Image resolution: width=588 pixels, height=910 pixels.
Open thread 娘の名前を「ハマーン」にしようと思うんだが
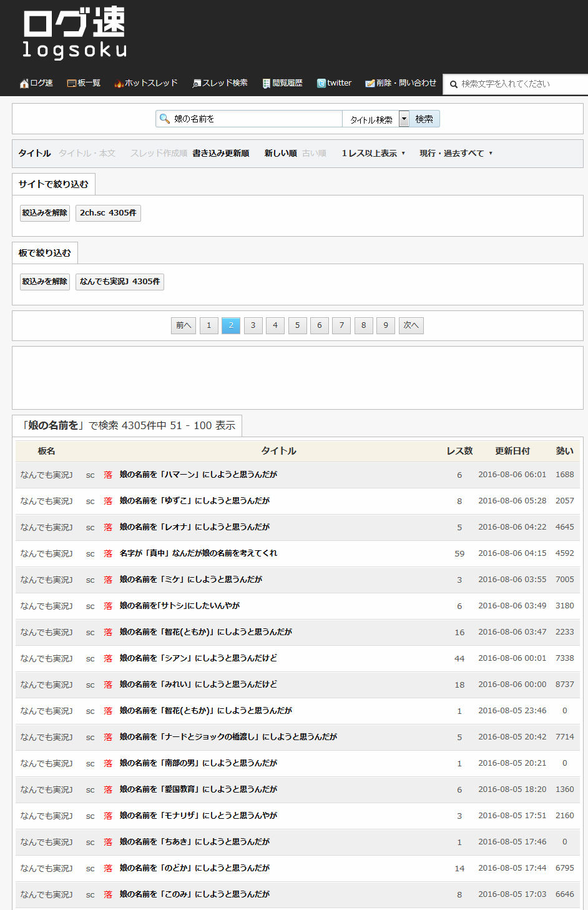pos(198,475)
